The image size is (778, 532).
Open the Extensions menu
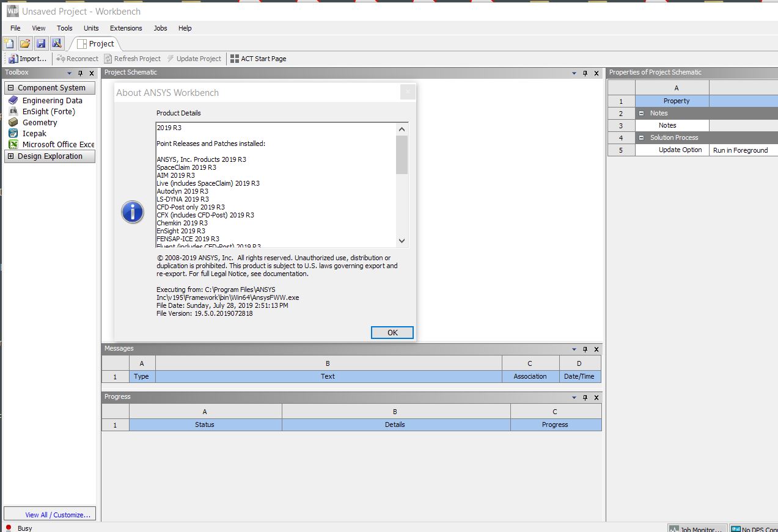(126, 28)
